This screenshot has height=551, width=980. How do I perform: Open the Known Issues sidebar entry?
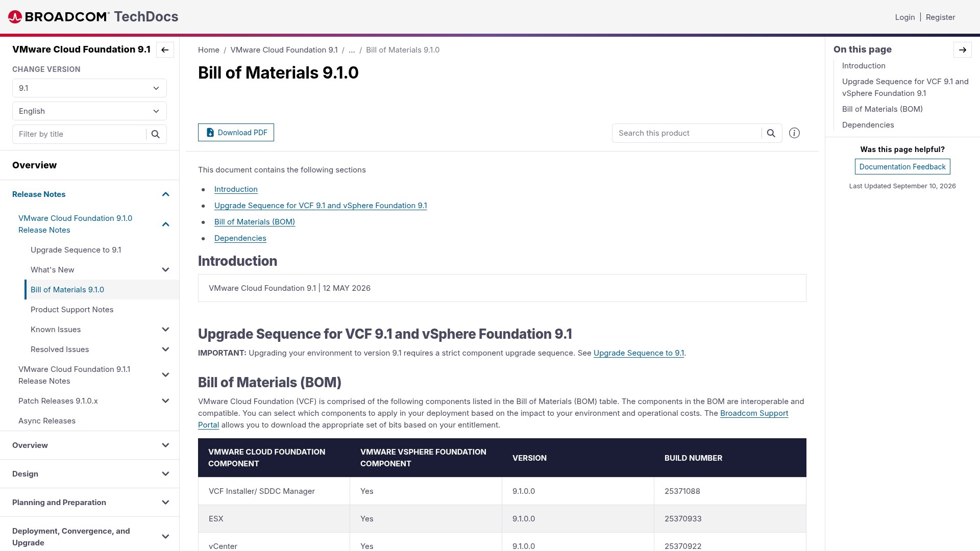[56, 330]
